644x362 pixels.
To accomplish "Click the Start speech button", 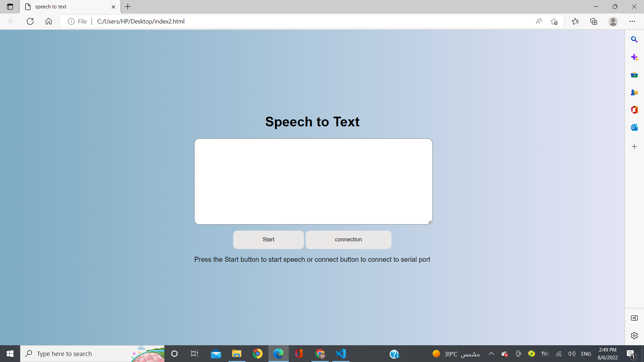I will pyautogui.click(x=268, y=240).
